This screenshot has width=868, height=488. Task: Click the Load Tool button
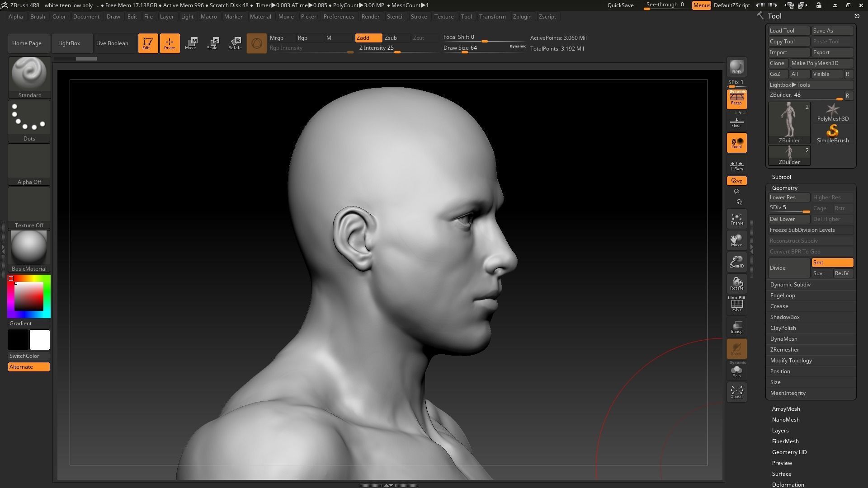tap(789, 31)
